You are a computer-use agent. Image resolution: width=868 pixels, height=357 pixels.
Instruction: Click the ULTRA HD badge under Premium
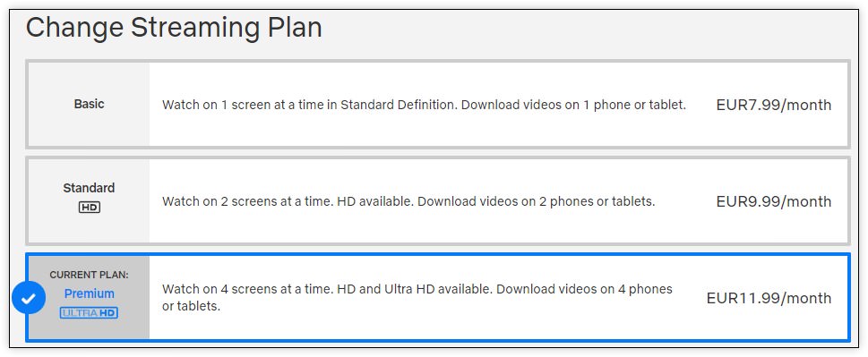[89, 313]
